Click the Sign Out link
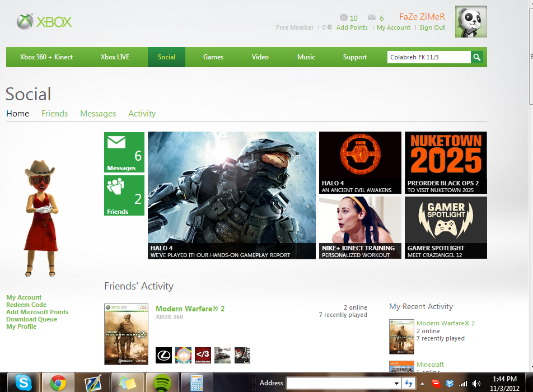Image resolution: width=533 pixels, height=392 pixels. click(x=432, y=27)
